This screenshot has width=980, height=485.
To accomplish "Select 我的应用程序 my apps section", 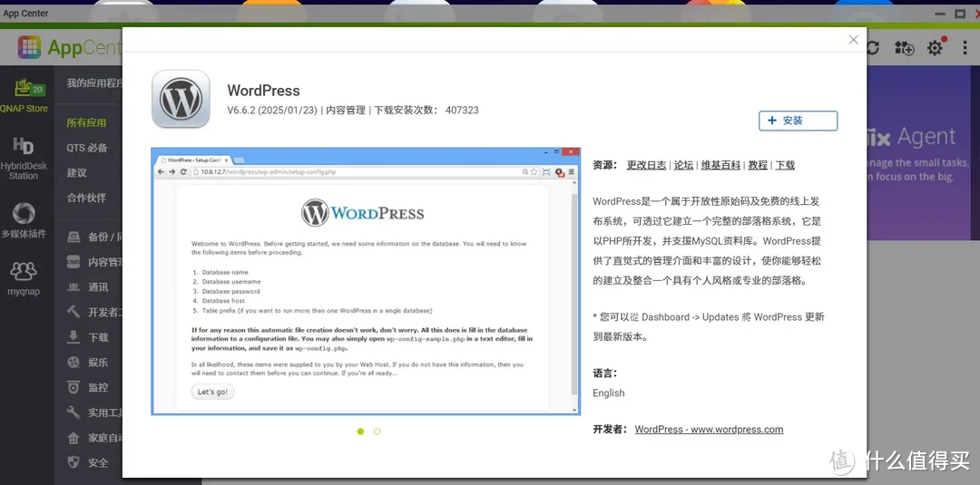I will 93,83.
